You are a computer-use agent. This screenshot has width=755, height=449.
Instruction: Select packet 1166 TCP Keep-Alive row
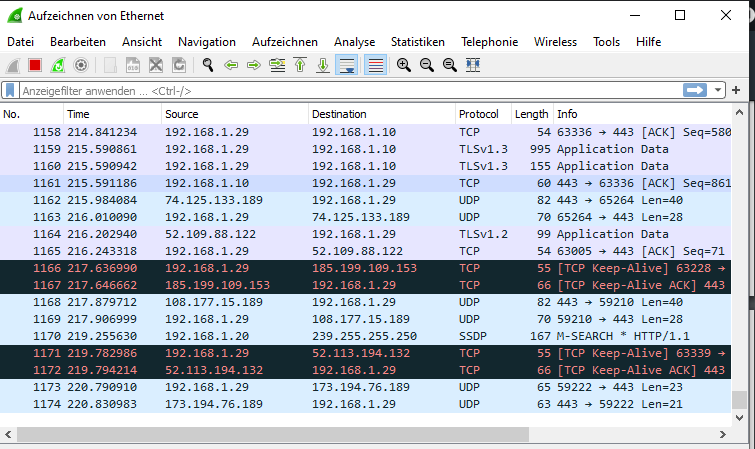tap(365, 268)
